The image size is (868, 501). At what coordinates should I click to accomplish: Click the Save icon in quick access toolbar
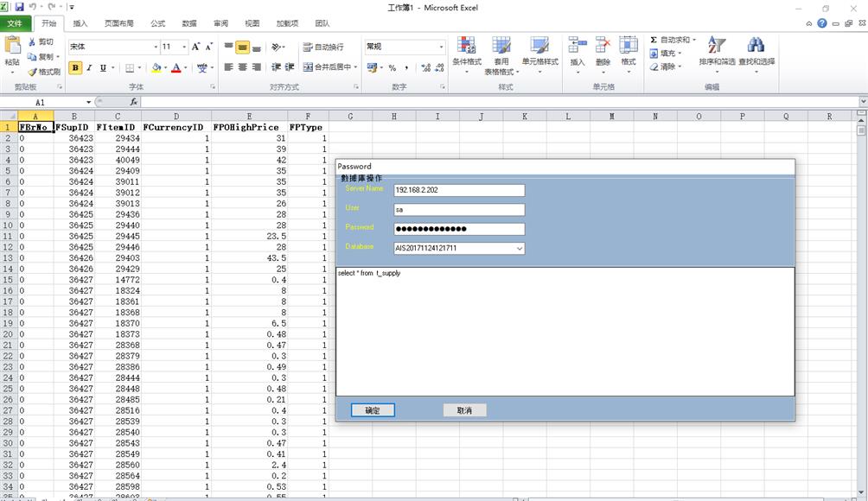click(19, 7)
